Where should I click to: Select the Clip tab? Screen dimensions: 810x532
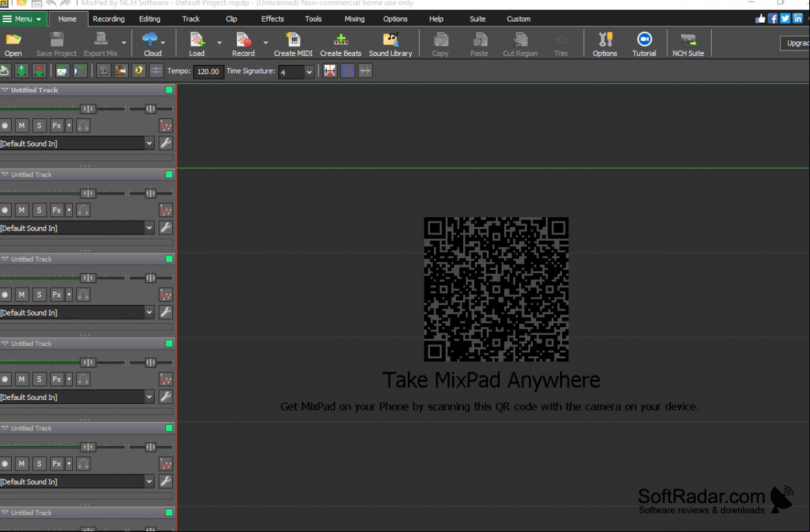[231, 19]
